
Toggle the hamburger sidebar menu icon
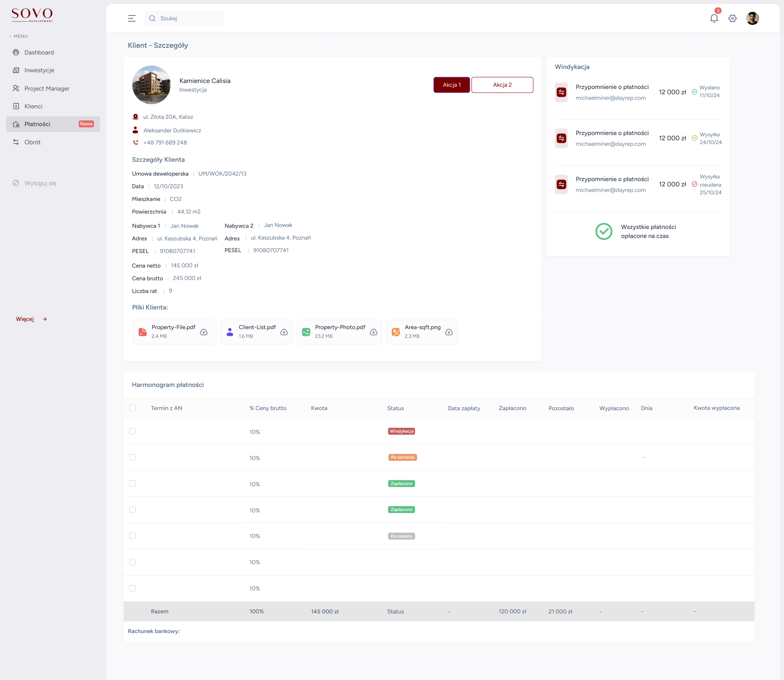(131, 18)
